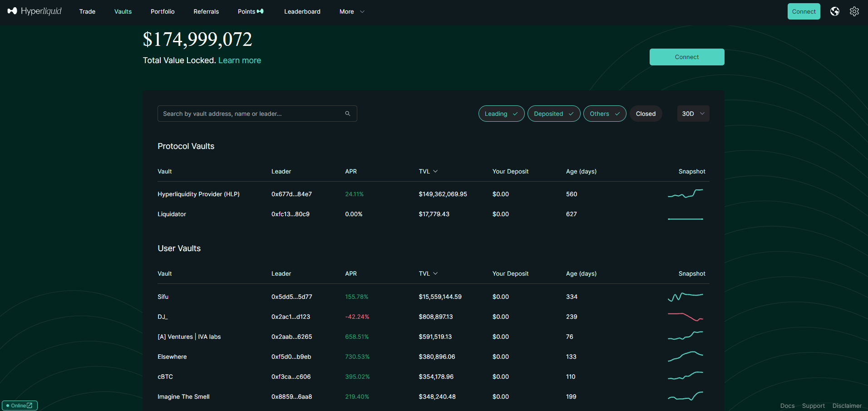
Task: View the Sifu vault snapshot chart
Action: pyautogui.click(x=686, y=297)
